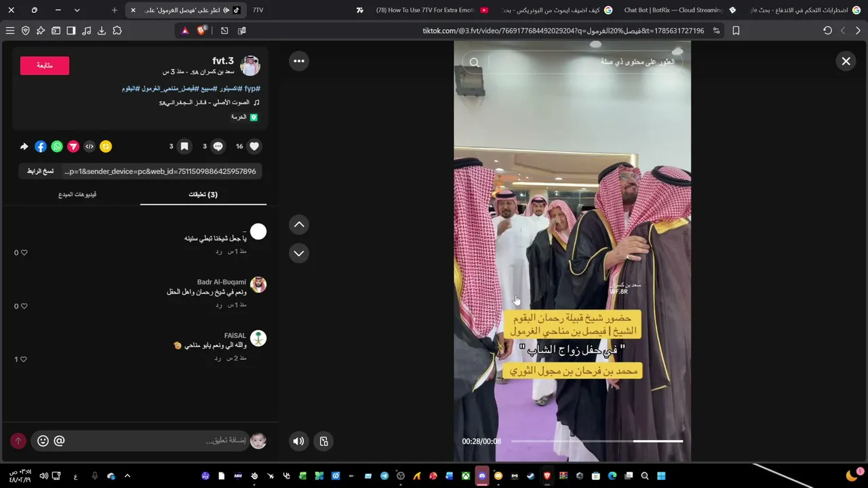This screenshot has width=868, height=488.
Task: Open Badr Al-Buqami's profile avatar
Action: 258,285
